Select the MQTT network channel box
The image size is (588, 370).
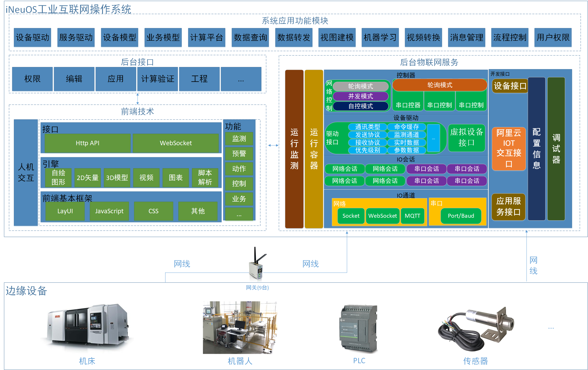[412, 216]
